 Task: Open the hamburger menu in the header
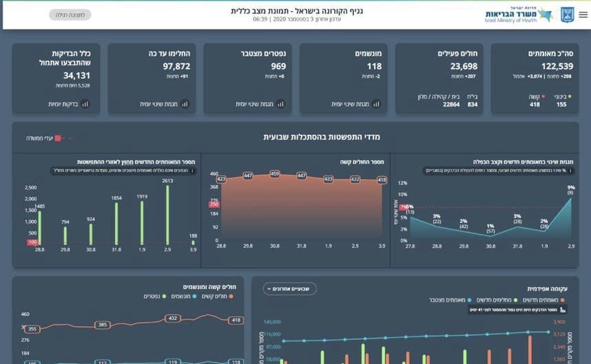click(x=583, y=14)
